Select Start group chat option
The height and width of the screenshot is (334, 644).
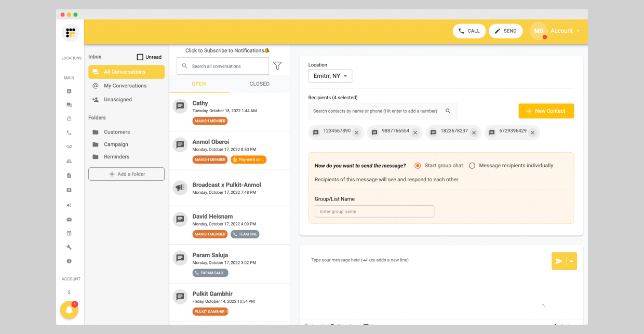click(x=418, y=166)
